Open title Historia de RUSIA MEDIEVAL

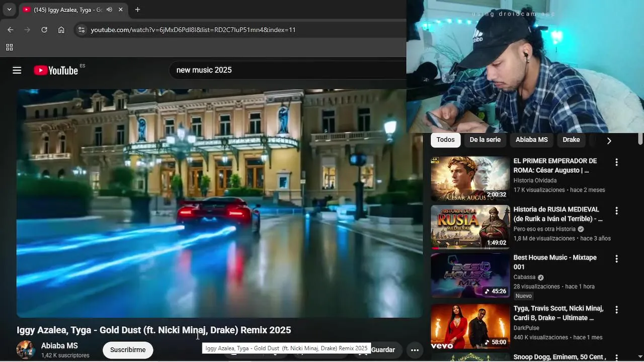(558, 214)
